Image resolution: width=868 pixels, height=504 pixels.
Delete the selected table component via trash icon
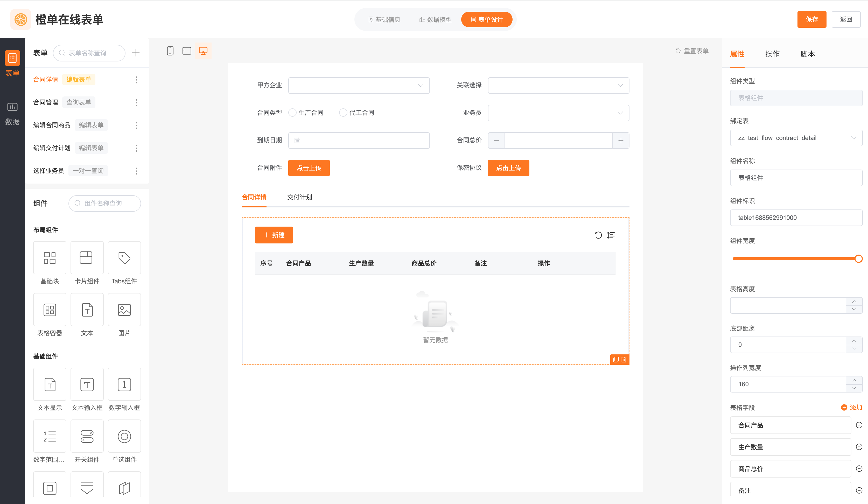tap(624, 359)
